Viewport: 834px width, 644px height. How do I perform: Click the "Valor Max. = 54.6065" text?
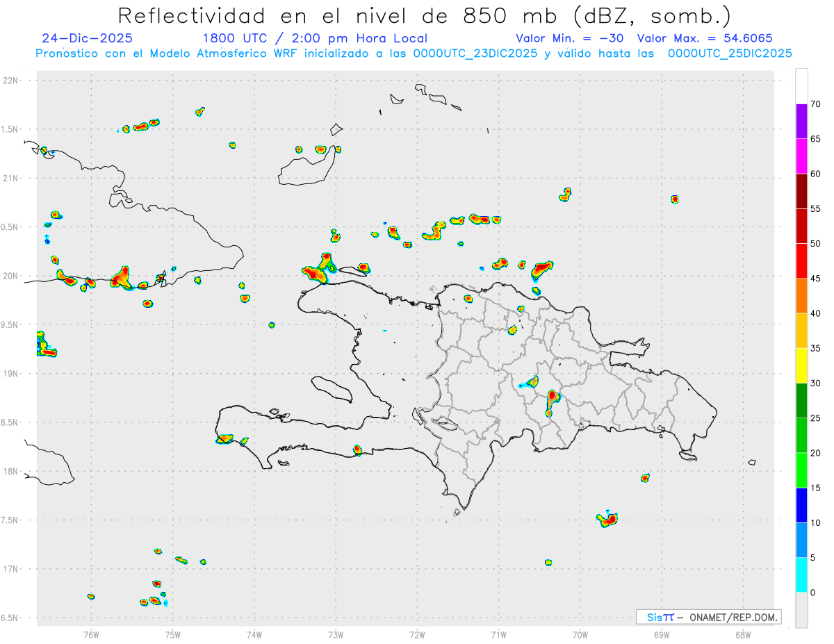click(x=705, y=38)
